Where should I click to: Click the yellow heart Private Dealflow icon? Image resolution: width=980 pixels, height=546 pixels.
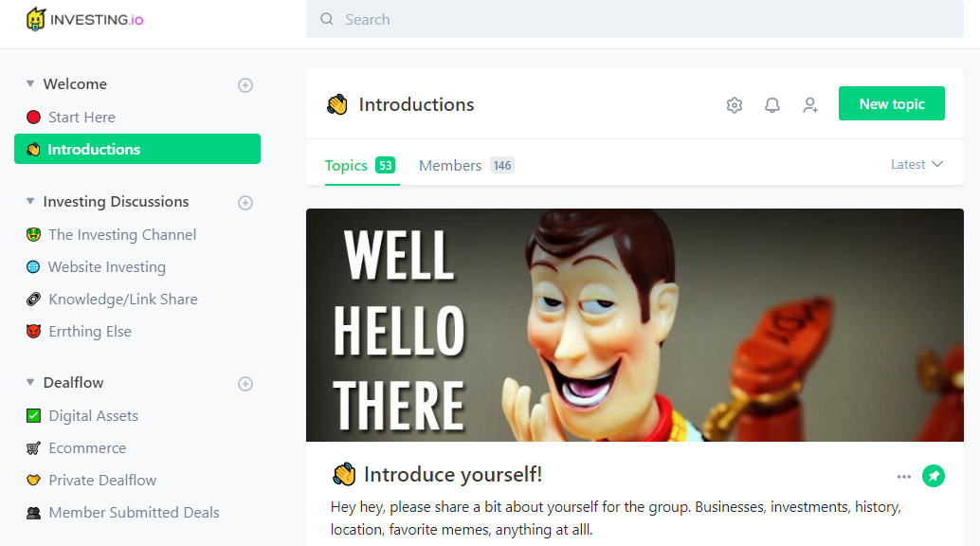34,481
